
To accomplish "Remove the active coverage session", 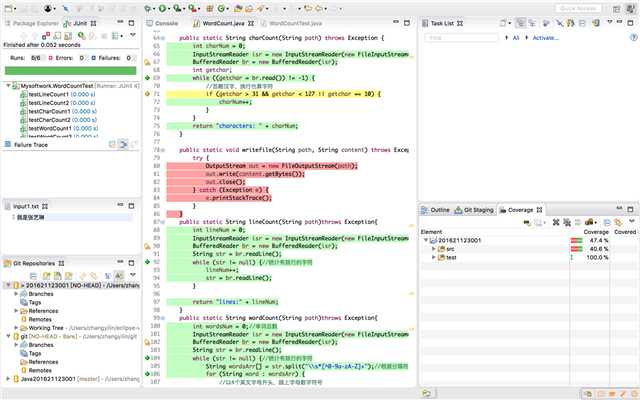I will coord(556,222).
